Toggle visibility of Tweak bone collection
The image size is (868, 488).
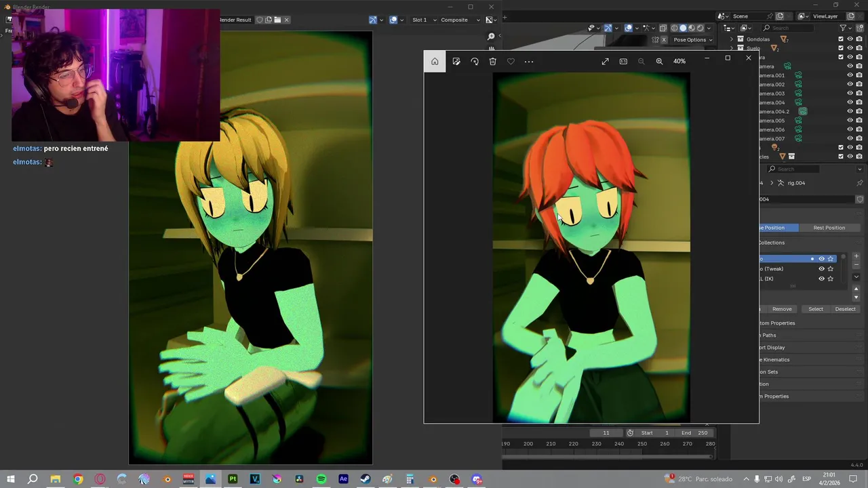[x=821, y=269]
